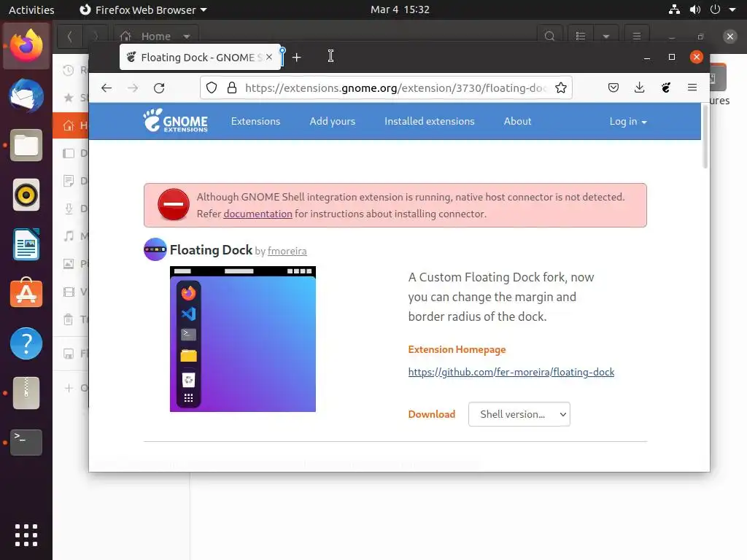This screenshot has width=747, height=560.
Task: Open the tracking protection shield icon
Action: 212,87
